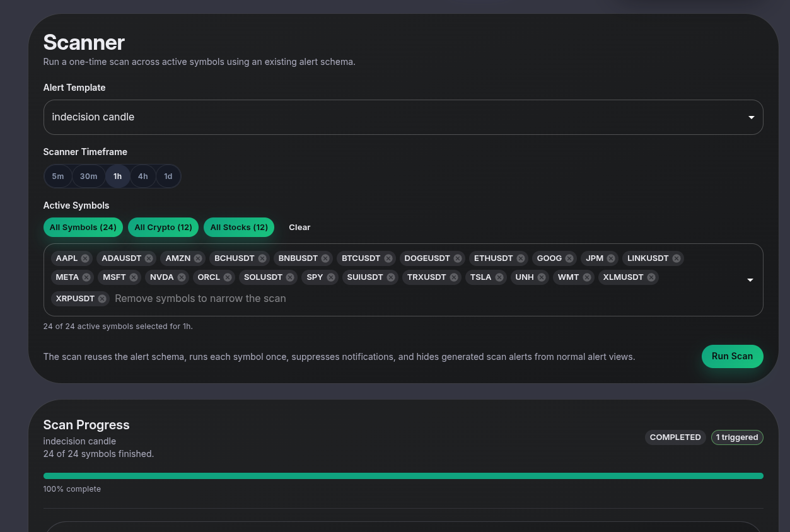Remove the ETHUSDT symbol chip
The image size is (790, 532).
[x=521, y=258]
